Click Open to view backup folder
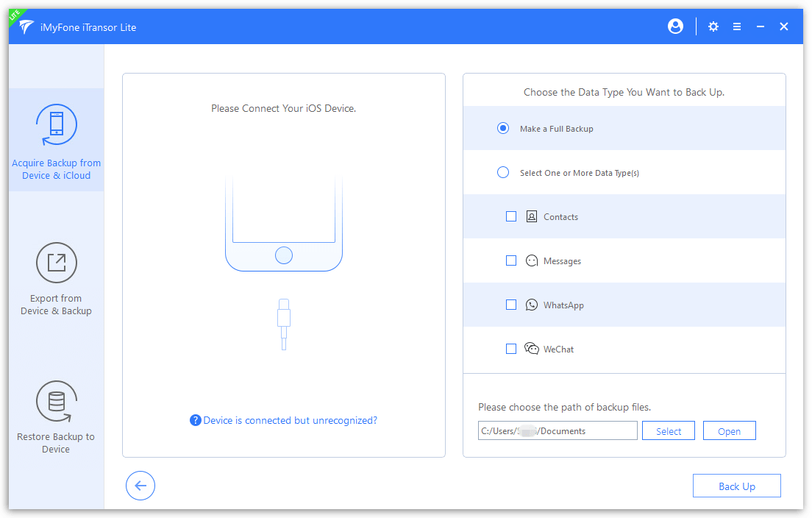 [729, 431]
